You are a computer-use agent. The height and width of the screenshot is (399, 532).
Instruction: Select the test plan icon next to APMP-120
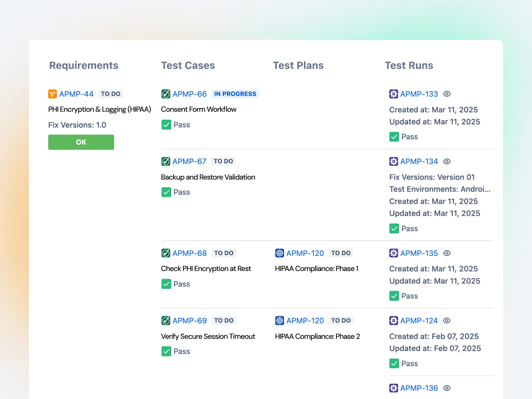tap(279, 253)
